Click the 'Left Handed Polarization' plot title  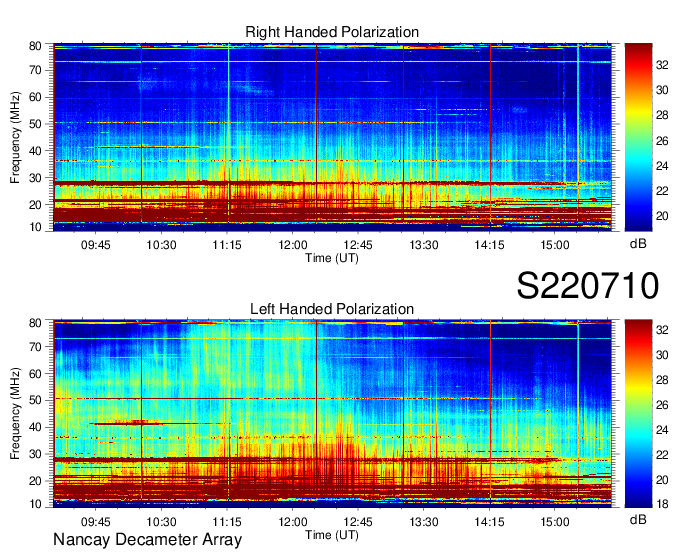tap(332, 309)
